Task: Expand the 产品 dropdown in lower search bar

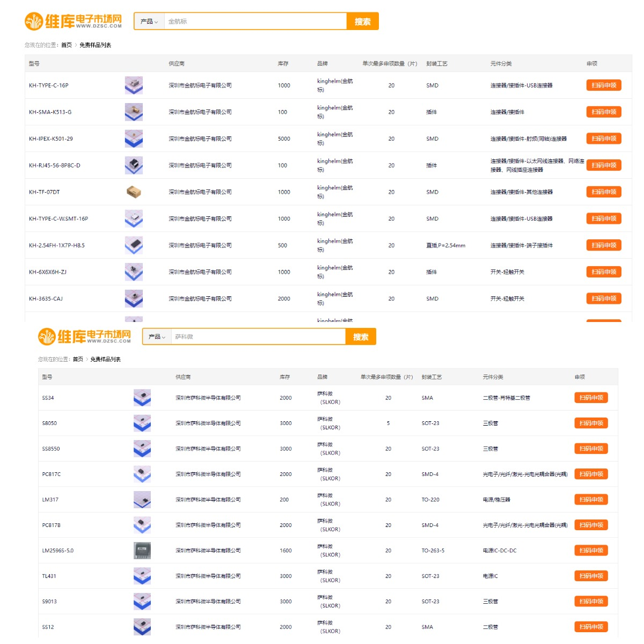Action: [x=157, y=336]
